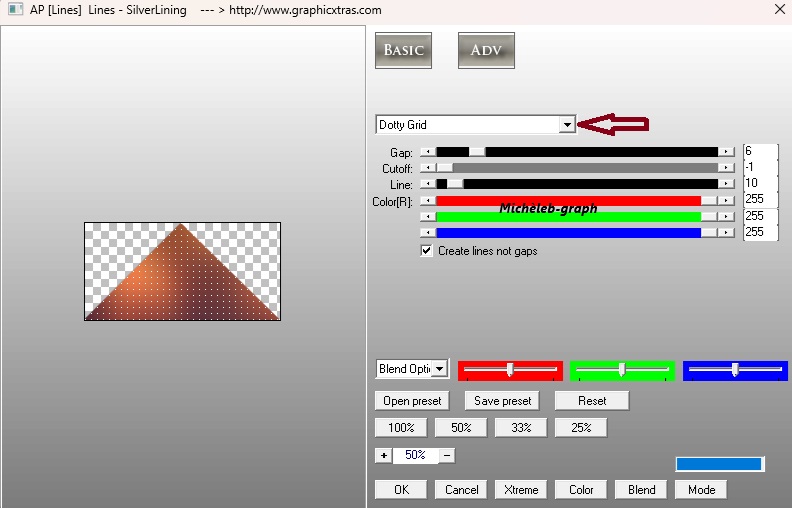792x508 pixels.
Task: Click the blue value field showing 255
Action: point(760,232)
